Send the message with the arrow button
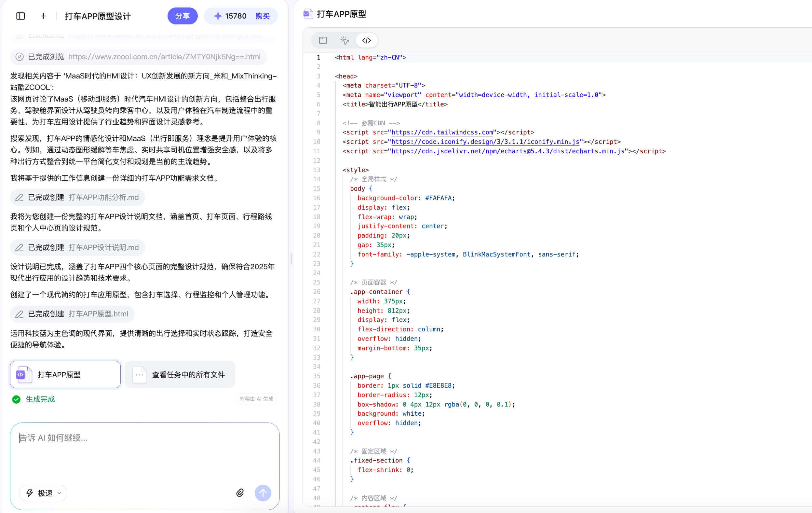The image size is (812, 513). [263, 493]
